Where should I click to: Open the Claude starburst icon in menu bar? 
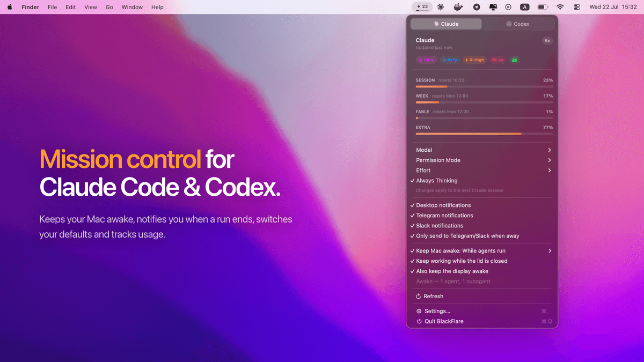point(441,7)
